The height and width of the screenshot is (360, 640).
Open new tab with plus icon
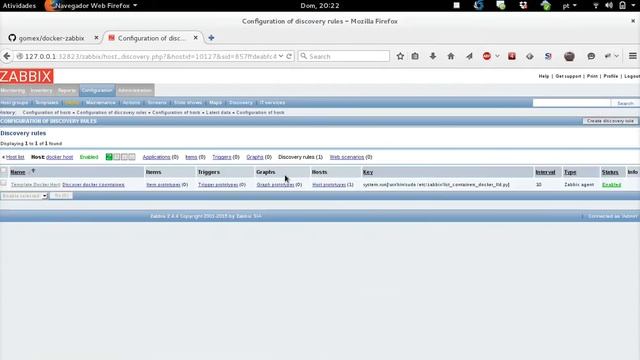click(211, 38)
